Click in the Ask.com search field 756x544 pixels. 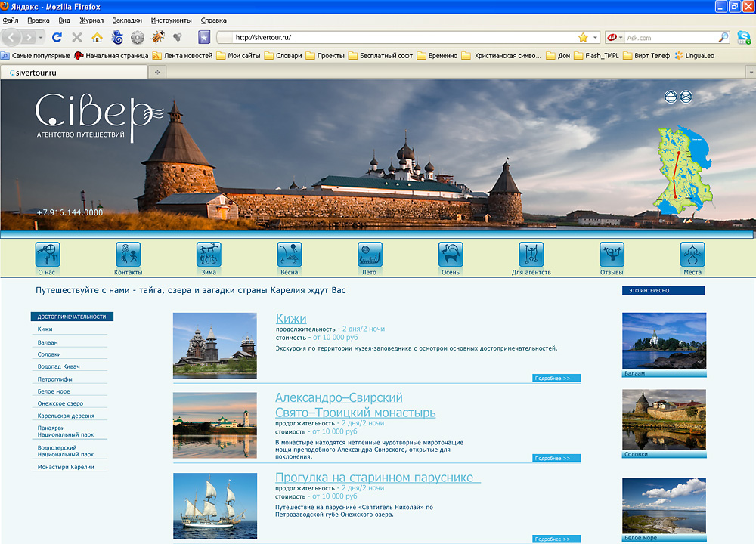(671, 38)
